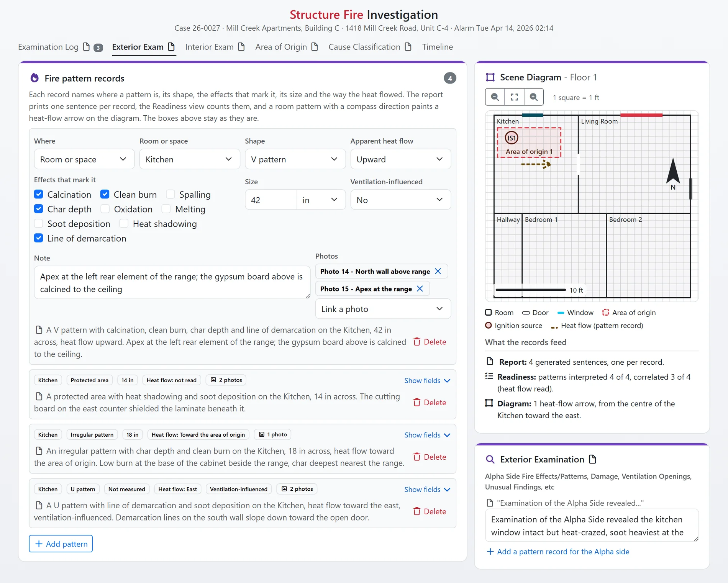Screen dimensions: 728x583
Task: Uncheck Line of demarcation
Action: pyautogui.click(x=38, y=238)
